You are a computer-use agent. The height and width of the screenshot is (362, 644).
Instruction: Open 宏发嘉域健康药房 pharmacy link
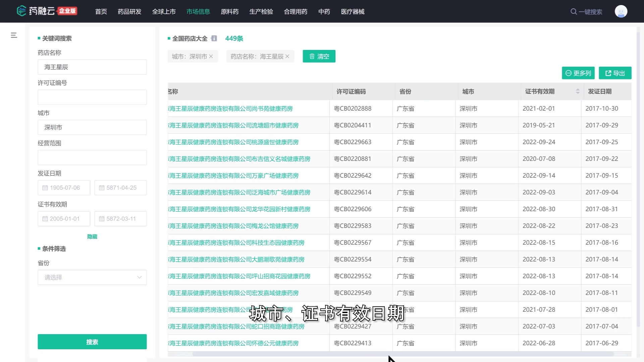coord(233,293)
